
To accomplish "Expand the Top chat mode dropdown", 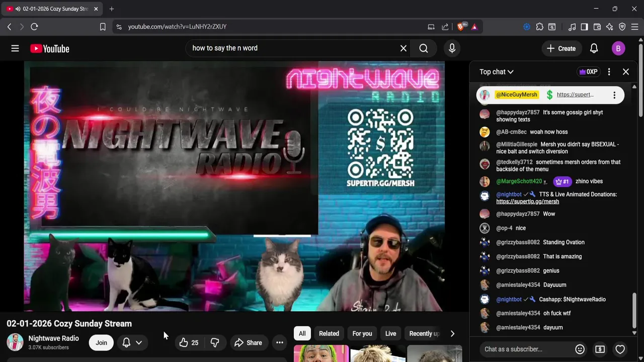I will tap(496, 72).
